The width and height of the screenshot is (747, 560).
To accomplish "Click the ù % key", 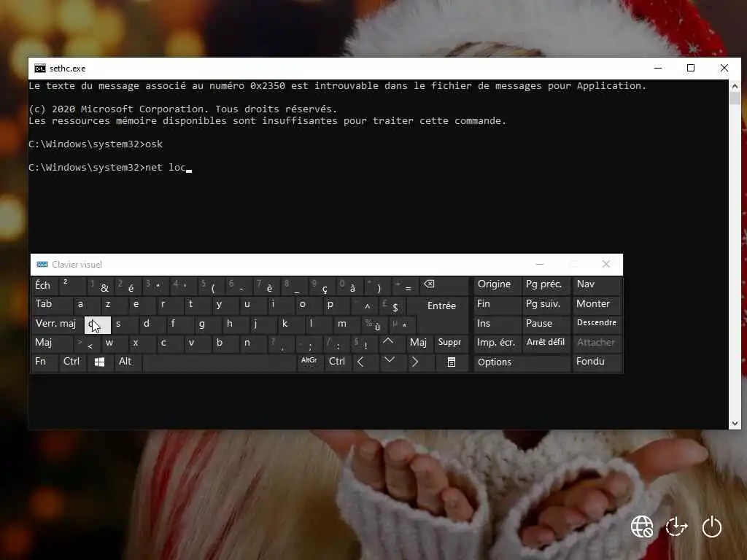I will pos(374,324).
